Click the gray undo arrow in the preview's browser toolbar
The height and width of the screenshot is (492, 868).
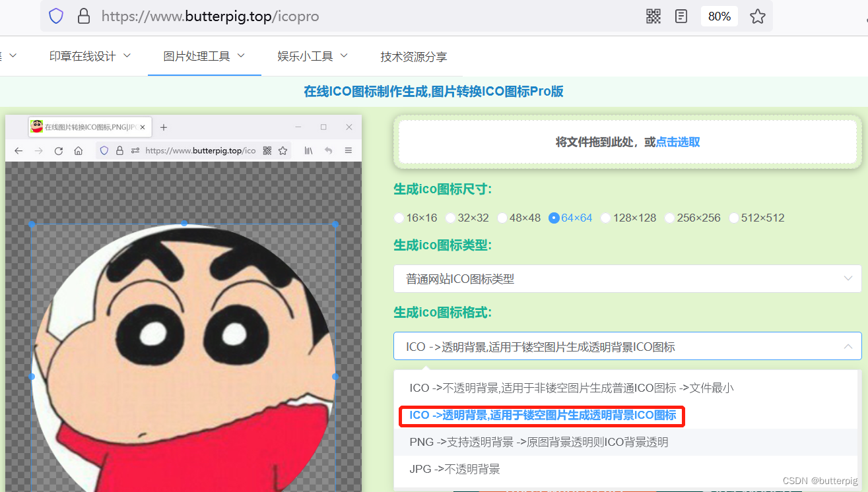click(x=328, y=151)
